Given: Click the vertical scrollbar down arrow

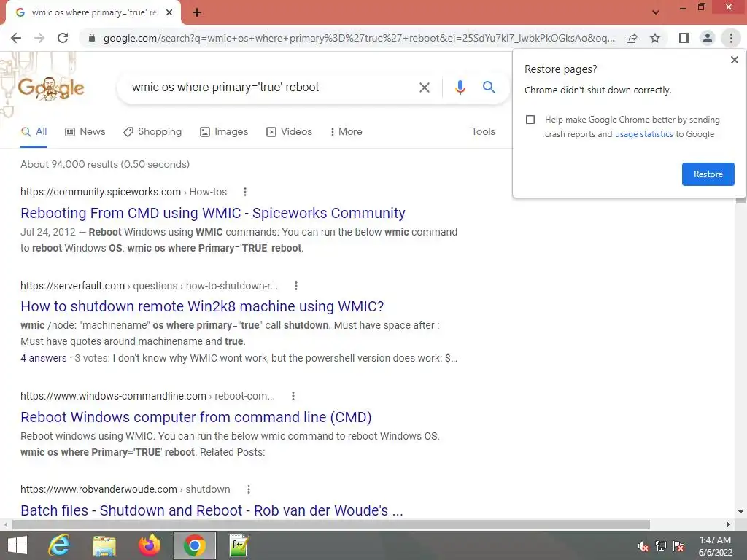Looking at the screenshot, I should [x=740, y=512].
